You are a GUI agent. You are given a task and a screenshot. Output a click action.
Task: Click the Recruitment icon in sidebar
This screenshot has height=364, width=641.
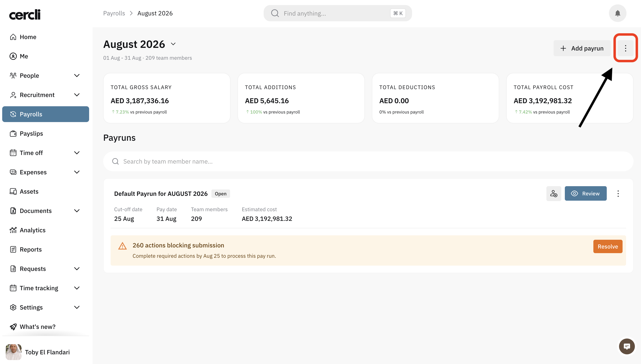click(x=13, y=95)
